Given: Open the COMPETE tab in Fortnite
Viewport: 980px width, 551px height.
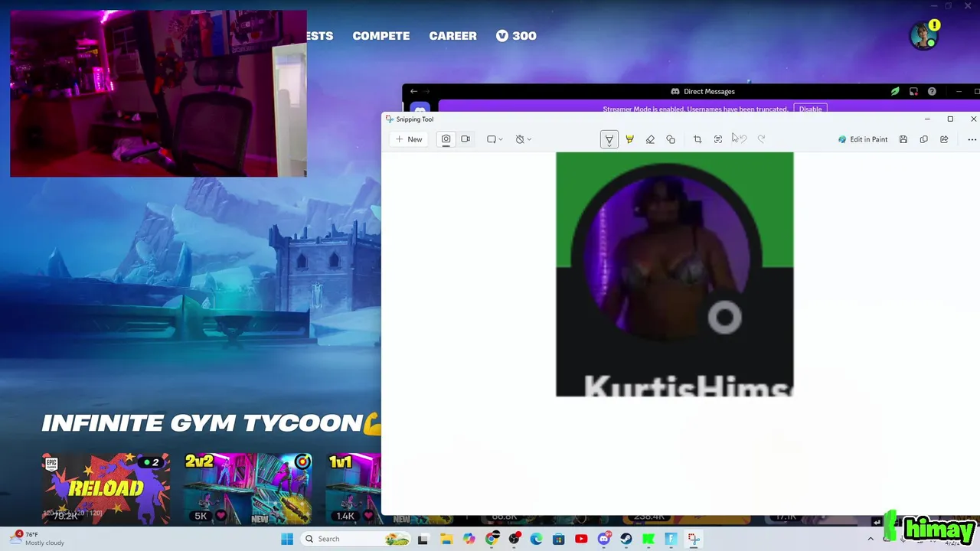Looking at the screenshot, I should tap(381, 36).
